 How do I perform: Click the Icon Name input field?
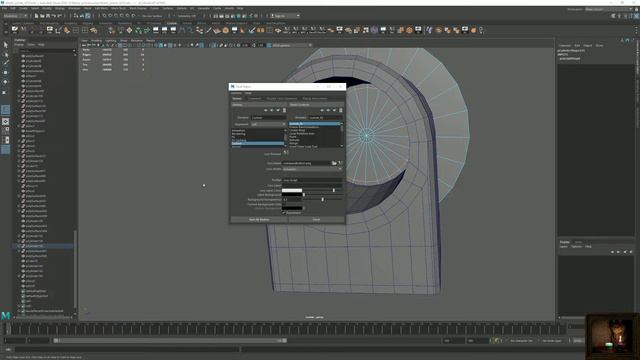click(306, 163)
